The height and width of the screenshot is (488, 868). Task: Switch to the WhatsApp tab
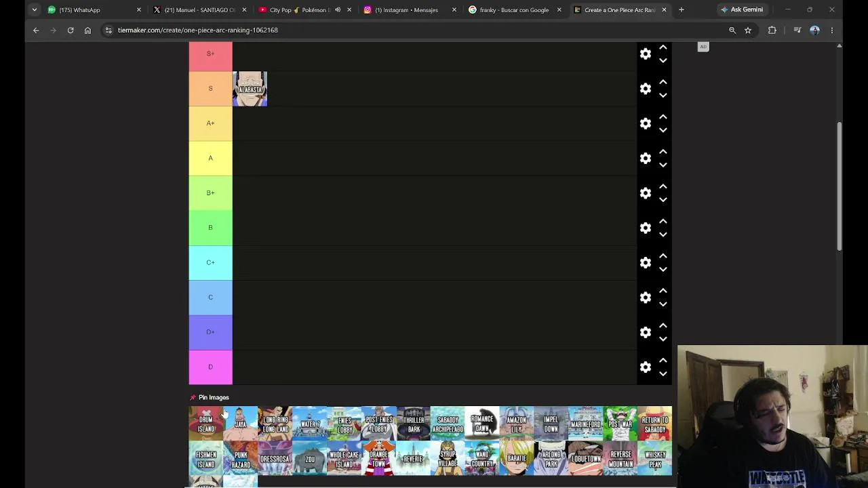pyautogui.click(x=95, y=9)
